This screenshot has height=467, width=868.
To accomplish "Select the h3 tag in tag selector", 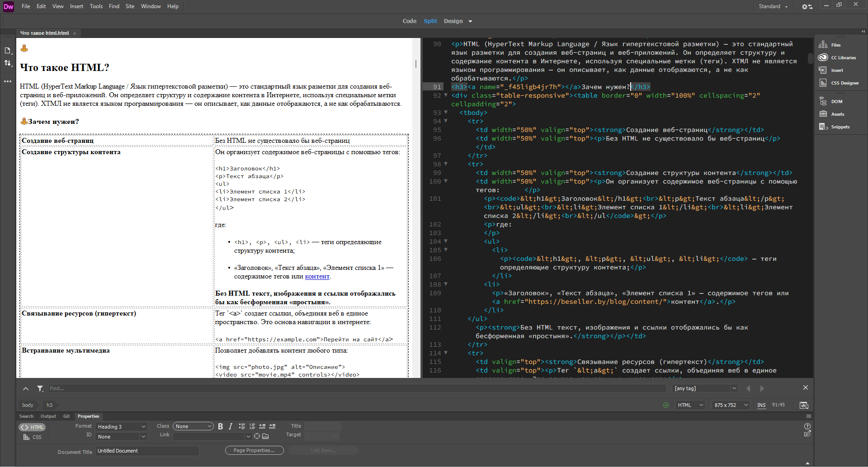I will (x=49, y=405).
